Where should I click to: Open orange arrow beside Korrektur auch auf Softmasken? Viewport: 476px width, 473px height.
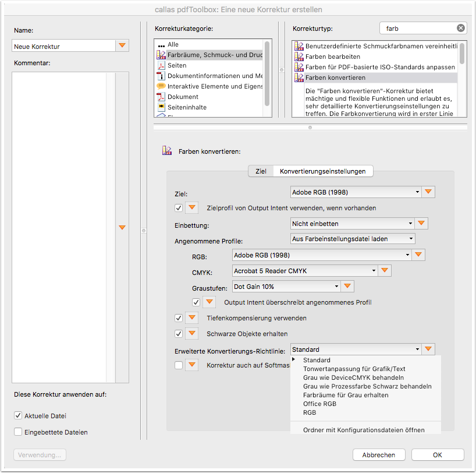(x=191, y=365)
